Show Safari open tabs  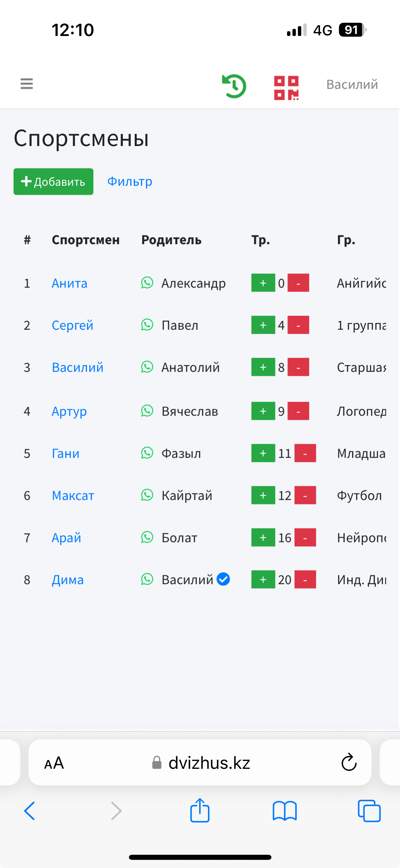pyautogui.click(x=369, y=811)
